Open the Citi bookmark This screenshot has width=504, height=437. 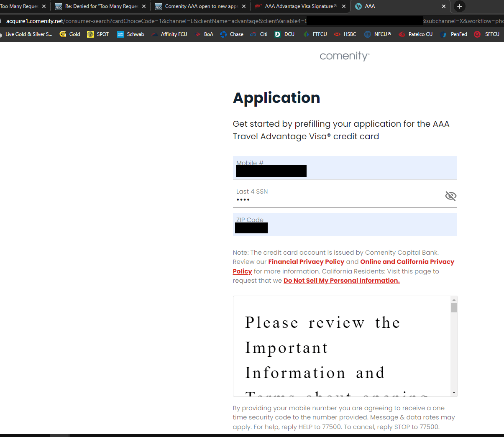click(259, 34)
